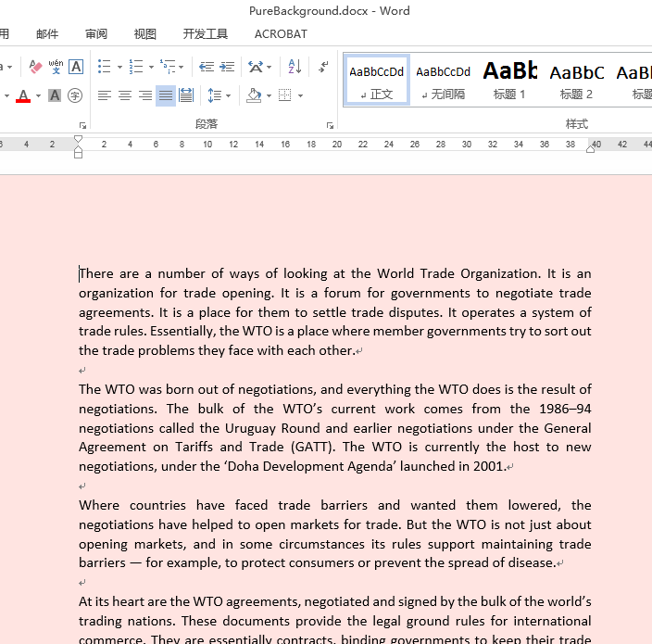
Task: Click the Increase Indent icon
Action: 227,67
